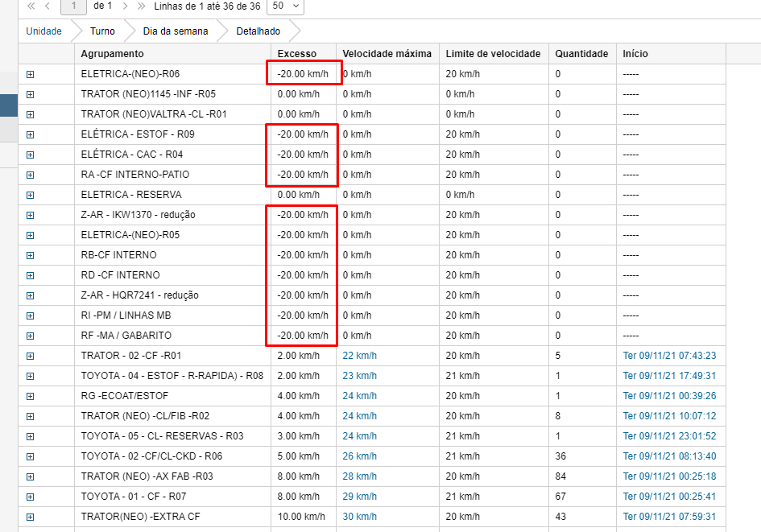Switch to the Turno grouping tab
This screenshot has width=761, height=532.
point(102,31)
